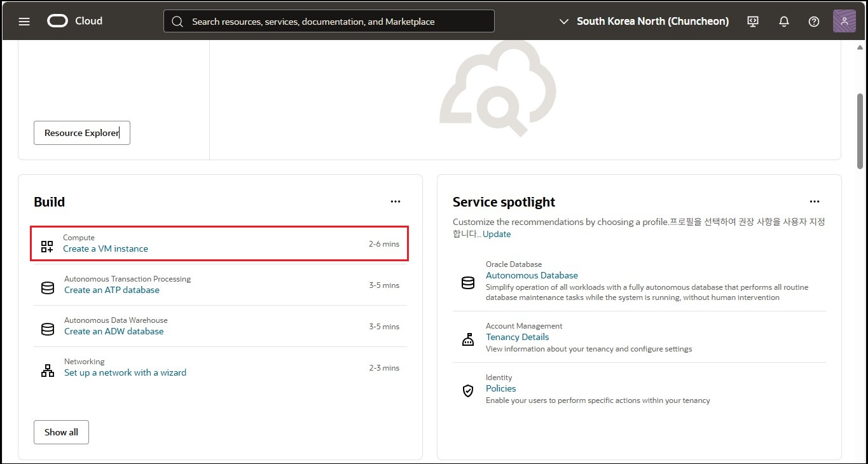Screen dimensions: 868x464
Task: Open the help question mark icon
Action: (814, 21)
